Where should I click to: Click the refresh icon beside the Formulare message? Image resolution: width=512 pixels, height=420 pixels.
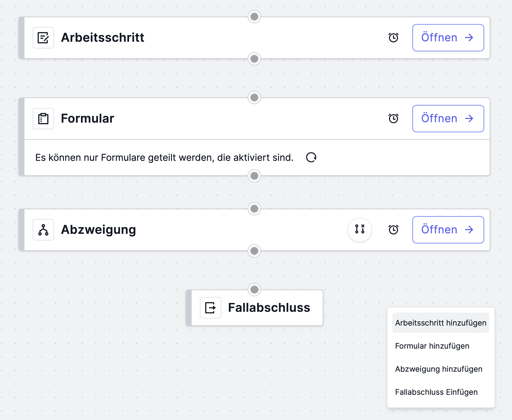click(x=311, y=157)
